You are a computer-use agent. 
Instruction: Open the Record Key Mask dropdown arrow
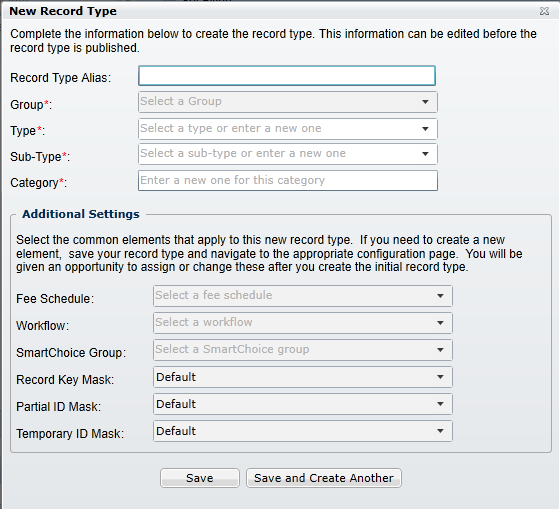coord(440,377)
